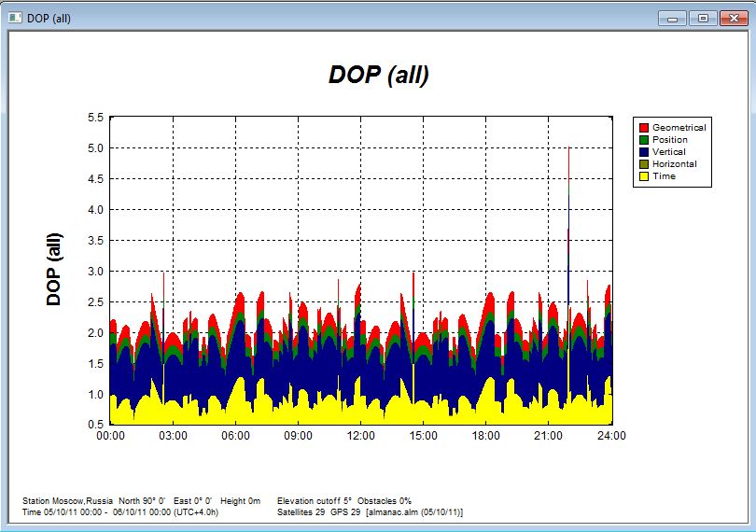Click the olive Horizontal legend swatch

(643, 164)
